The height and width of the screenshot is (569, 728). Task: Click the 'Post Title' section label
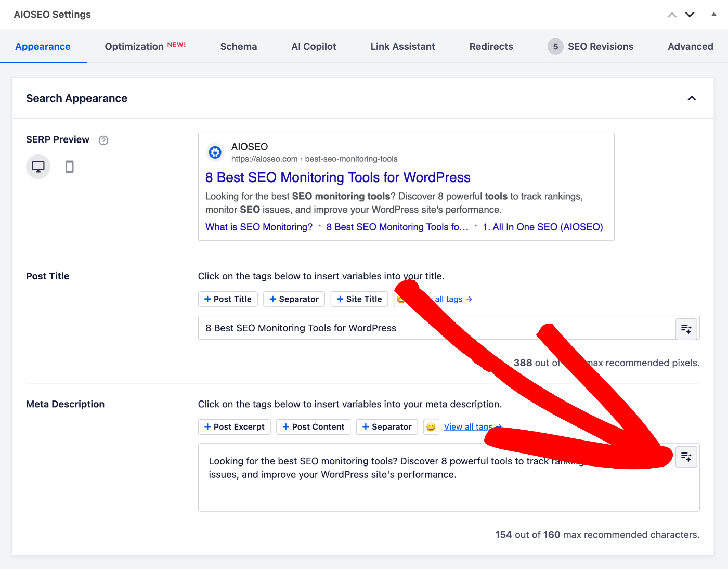[48, 277]
